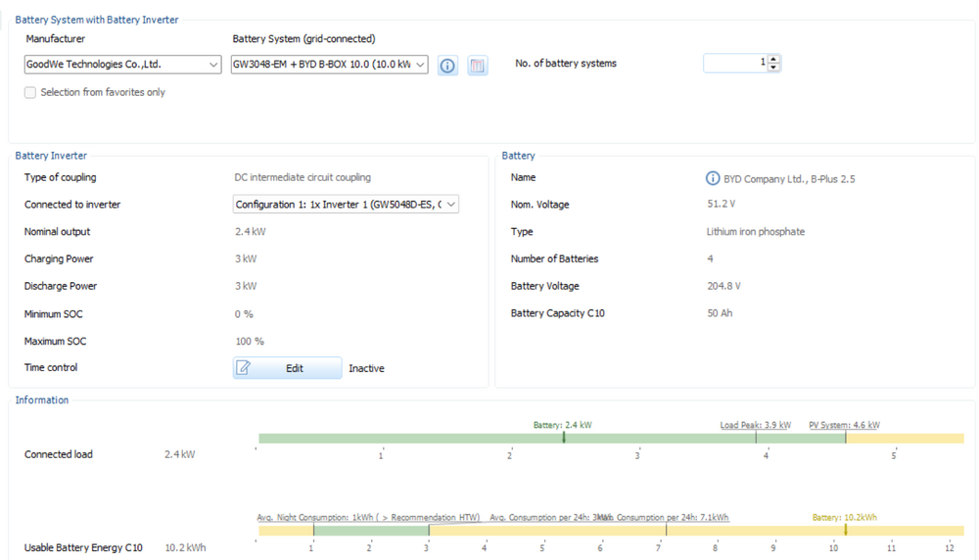The height and width of the screenshot is (560, 979).
Task: Open Connected to inverter configuration dropdown
Action: coord(346,205)
